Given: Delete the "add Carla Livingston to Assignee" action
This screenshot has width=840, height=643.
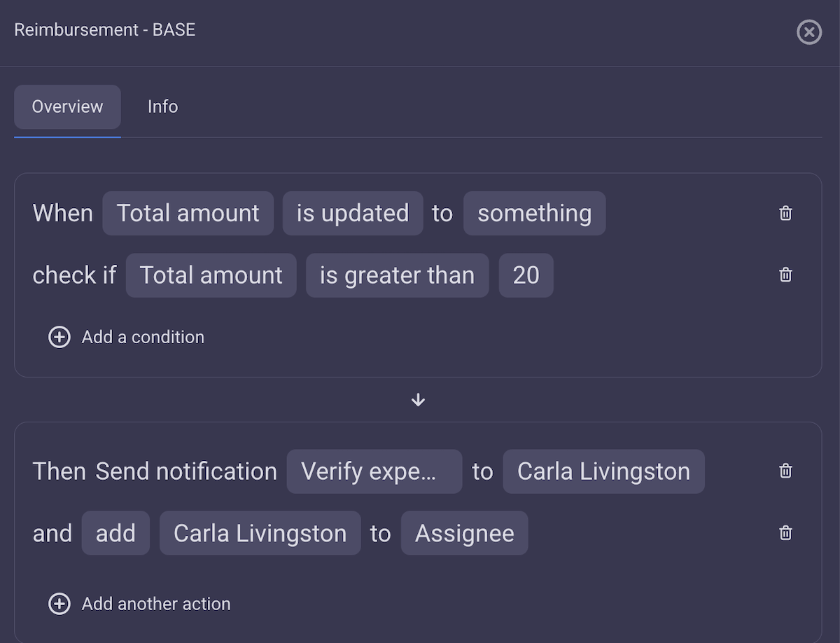Looking at the screenshot, I should point(785,532).
